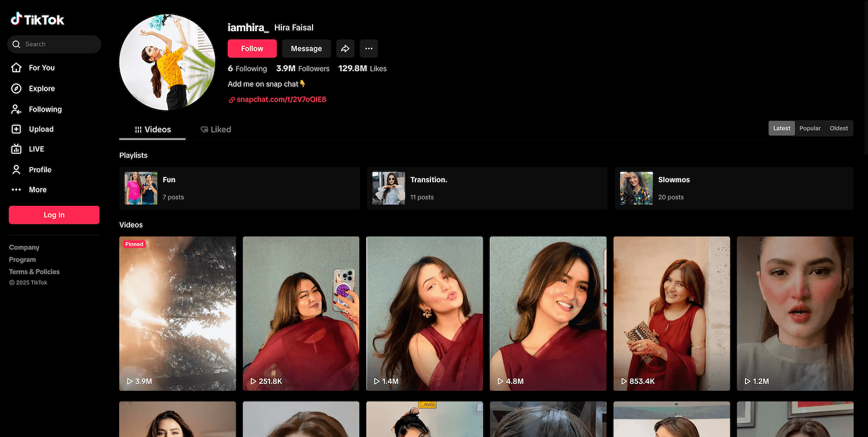Image resolution: width=868 pixels, height=437 pixels.
Task: Sort videos by Latest
Action: click(781, 128)
